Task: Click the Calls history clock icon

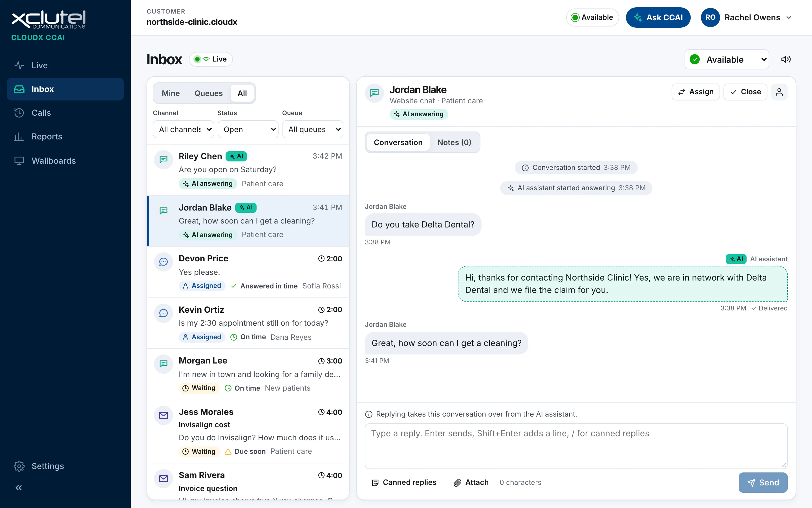Action: click(x=19, y=113)
